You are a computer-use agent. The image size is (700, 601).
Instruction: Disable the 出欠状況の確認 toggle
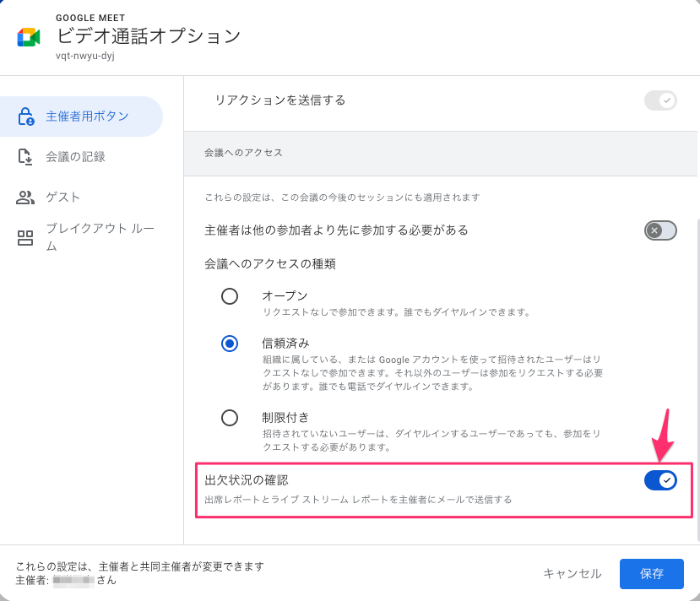(x=660, y=479)
